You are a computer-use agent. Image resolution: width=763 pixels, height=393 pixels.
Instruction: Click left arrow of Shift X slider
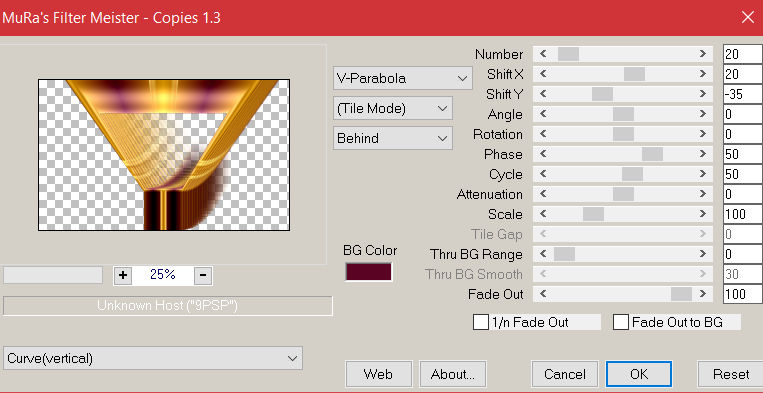(x=543, y=74)
